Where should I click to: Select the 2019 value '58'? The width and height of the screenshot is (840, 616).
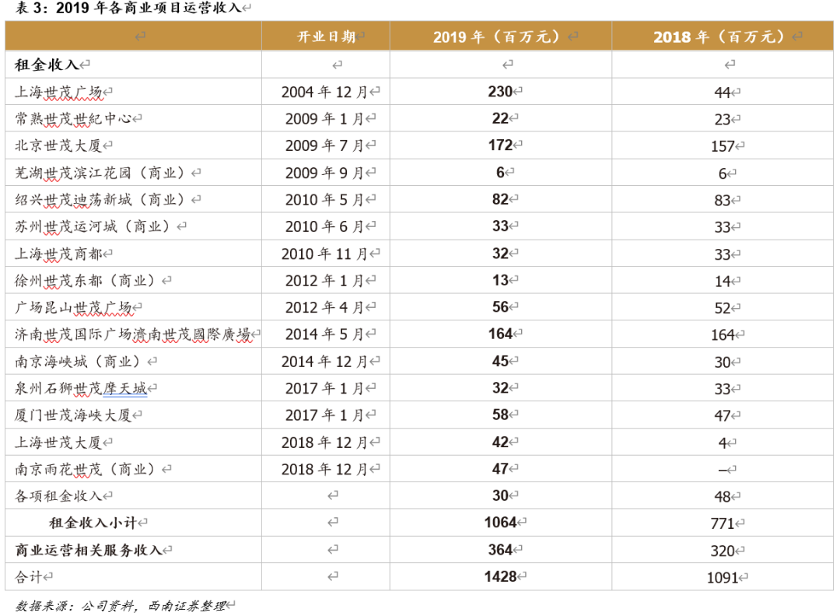pos(500,415)
